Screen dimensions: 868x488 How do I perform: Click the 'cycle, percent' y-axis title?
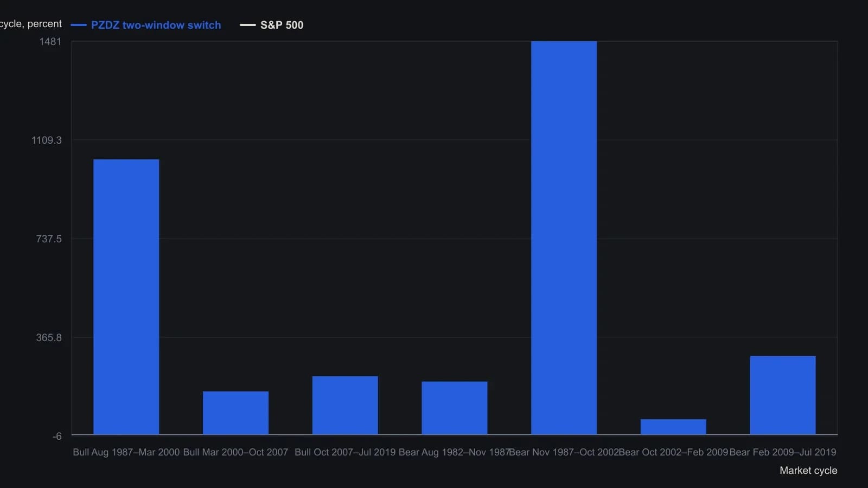pos(31,24)
